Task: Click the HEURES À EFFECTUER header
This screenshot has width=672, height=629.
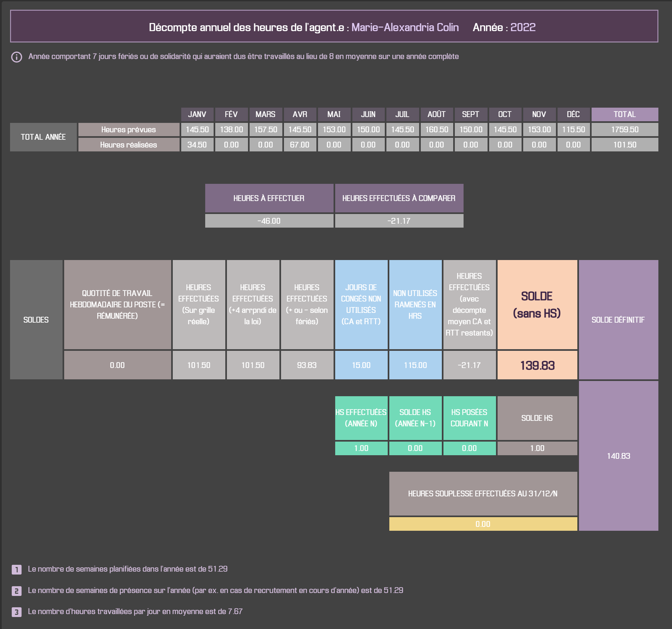Action: [269, 198]
